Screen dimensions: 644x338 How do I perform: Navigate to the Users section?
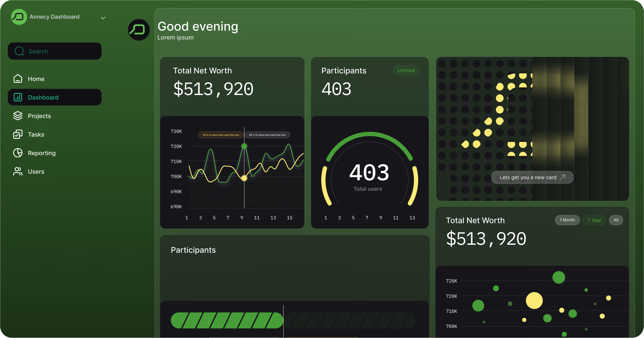click(36, 171)
